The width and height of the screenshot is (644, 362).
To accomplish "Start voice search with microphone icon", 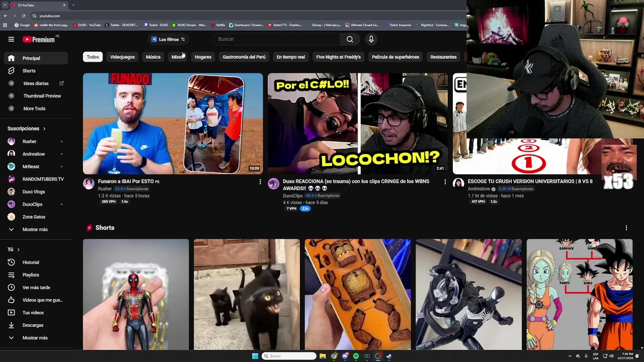I will tap(371, 39).
